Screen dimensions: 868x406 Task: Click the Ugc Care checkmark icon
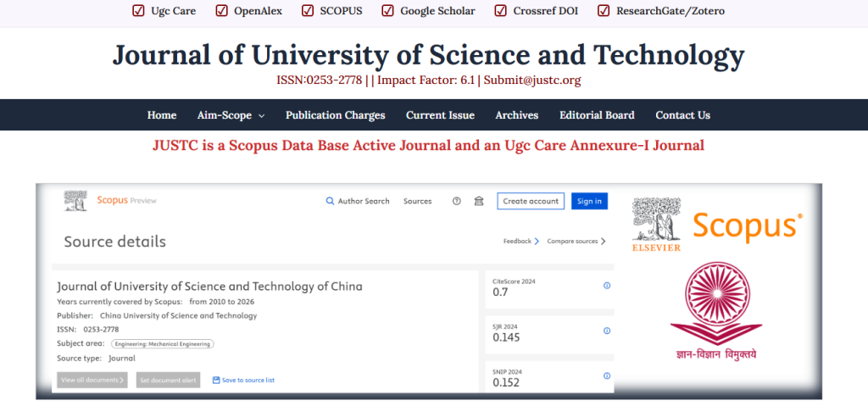click(138, 10)
